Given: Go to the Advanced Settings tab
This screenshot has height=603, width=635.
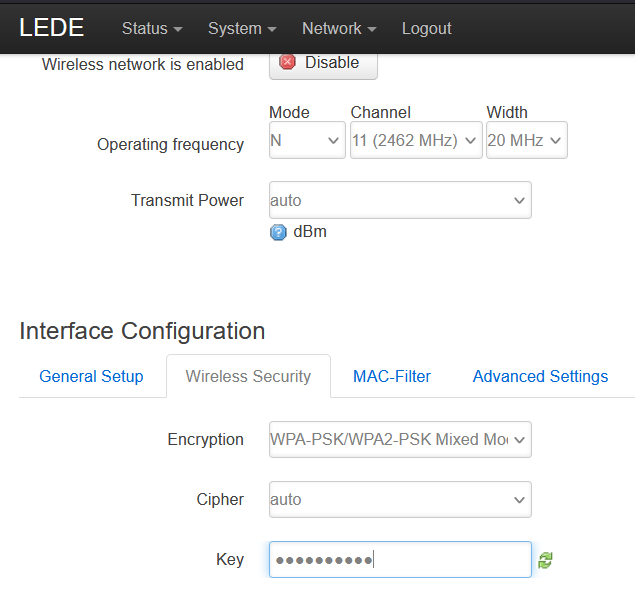Looking at the screenshot, I should 540,377.
